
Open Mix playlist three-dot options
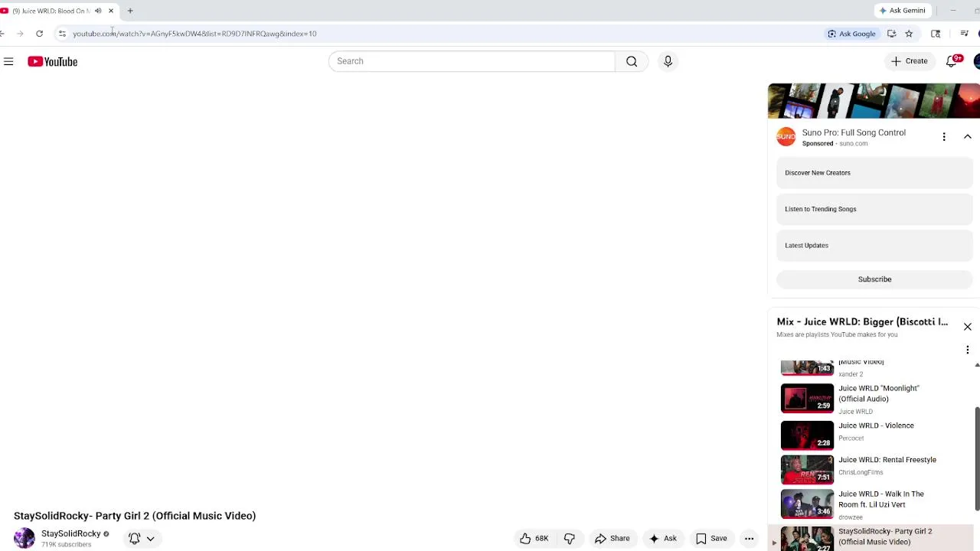coord(968,350)
